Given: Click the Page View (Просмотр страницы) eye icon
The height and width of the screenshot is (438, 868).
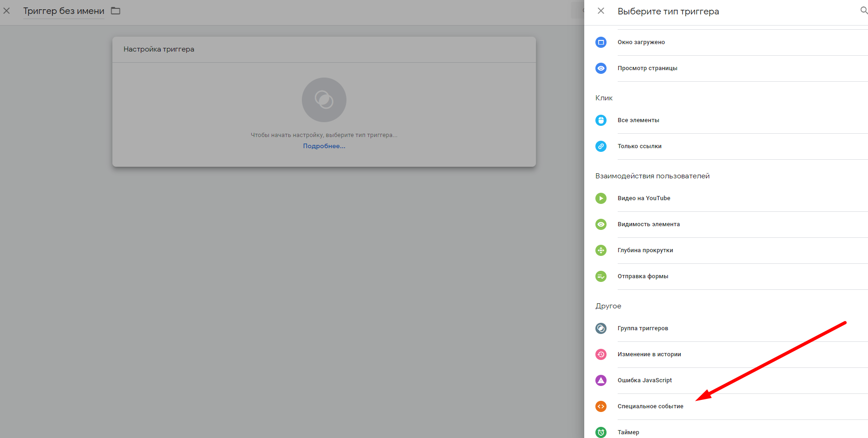Looking at the screenshot, I should point(601,68).
